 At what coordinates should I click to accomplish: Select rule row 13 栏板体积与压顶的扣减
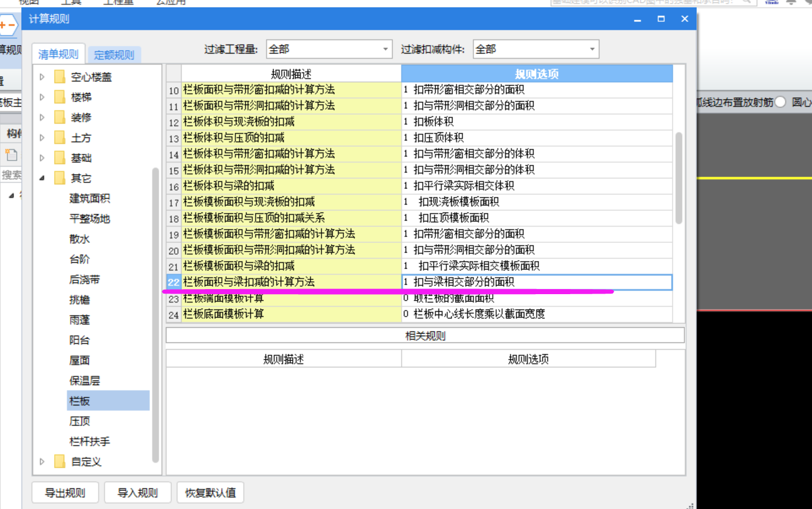291,138
